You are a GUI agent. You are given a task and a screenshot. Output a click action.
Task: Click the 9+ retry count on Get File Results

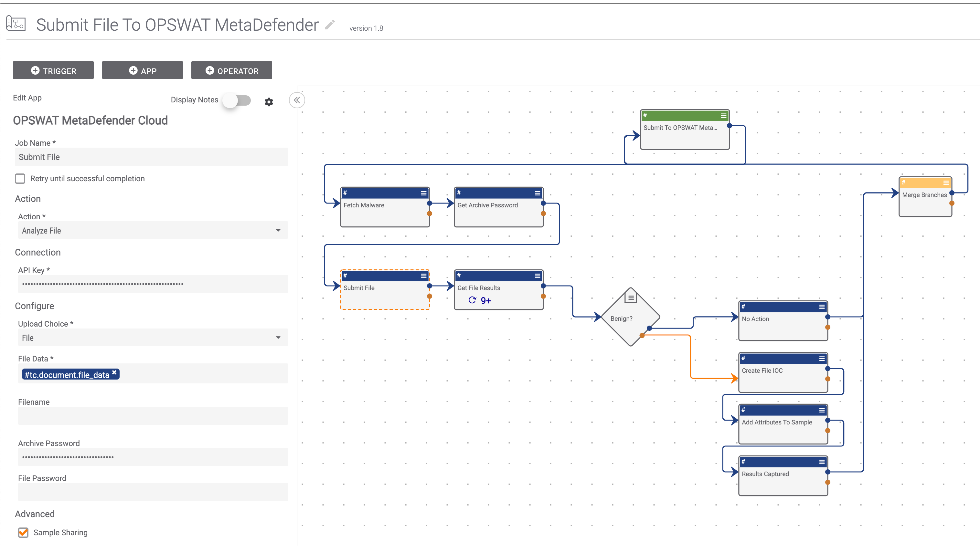[x=486, y=301]
